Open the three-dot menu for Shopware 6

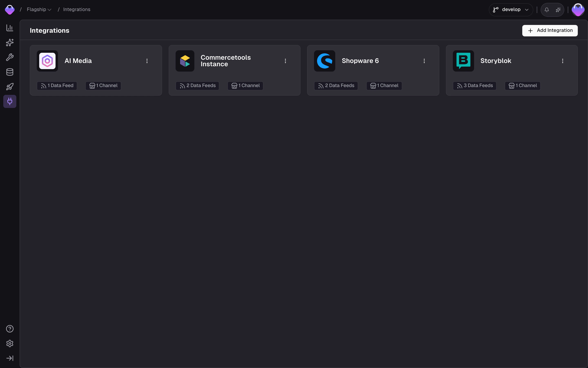pyautogui.click(x=424, y=61)
